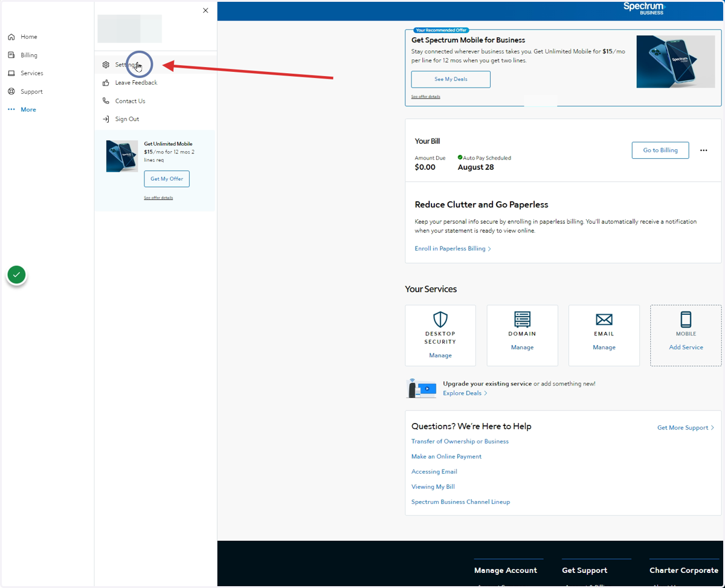Click the Explore Deals link
725x588 pixels.
(x=465, y=393)
